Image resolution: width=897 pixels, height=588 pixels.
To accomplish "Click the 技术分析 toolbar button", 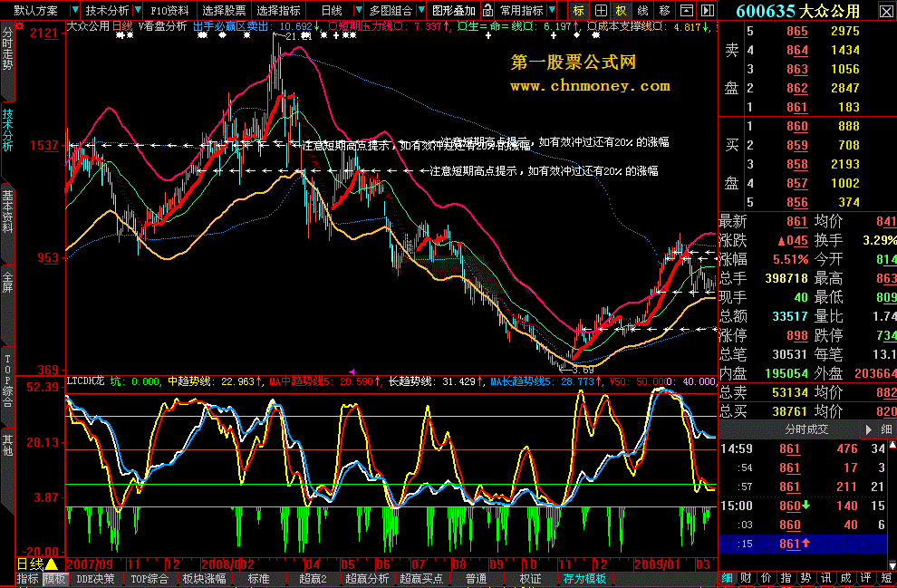I will [x=107, y=10].
